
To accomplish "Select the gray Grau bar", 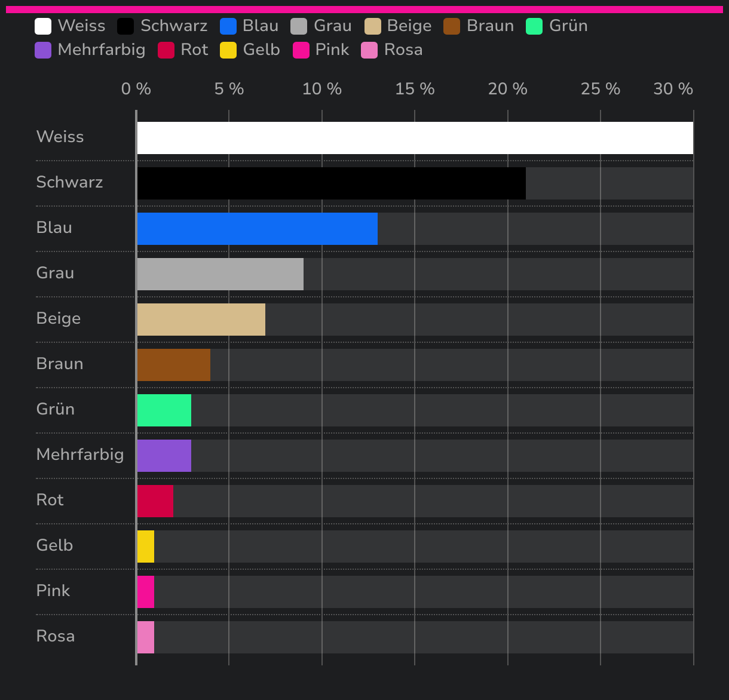I will tap(220, 274).
